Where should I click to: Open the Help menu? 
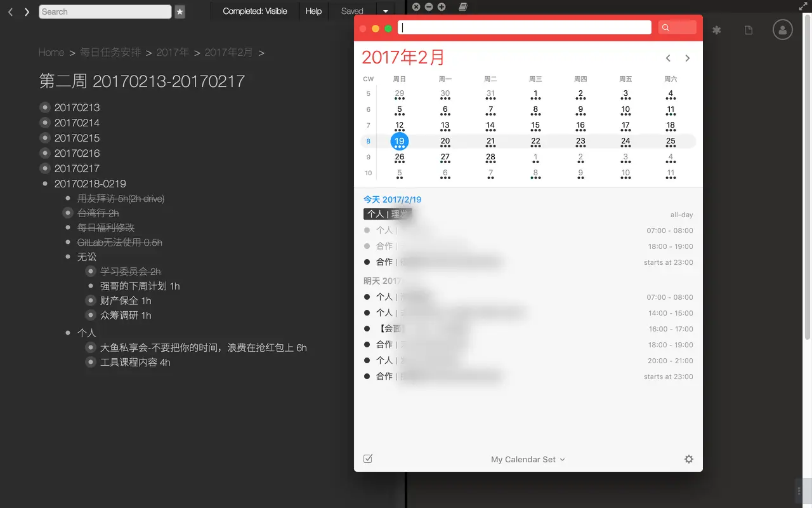(313, 11)
